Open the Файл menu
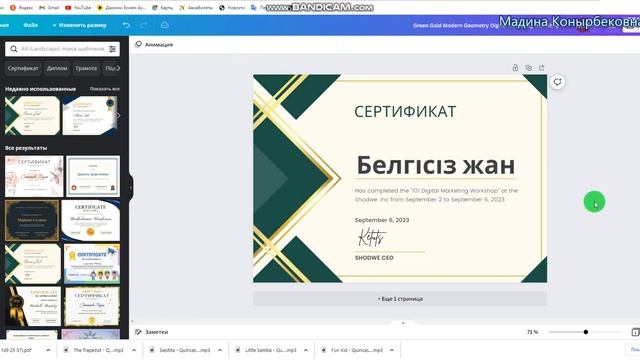The image size is (640, 360). click(31, 25)
